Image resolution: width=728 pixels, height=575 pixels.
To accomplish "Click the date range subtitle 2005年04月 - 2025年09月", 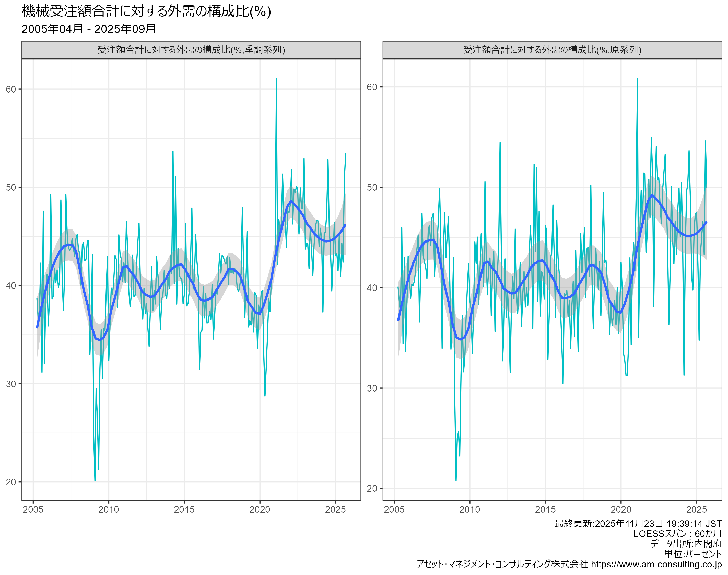I will (x=88, y=29).
